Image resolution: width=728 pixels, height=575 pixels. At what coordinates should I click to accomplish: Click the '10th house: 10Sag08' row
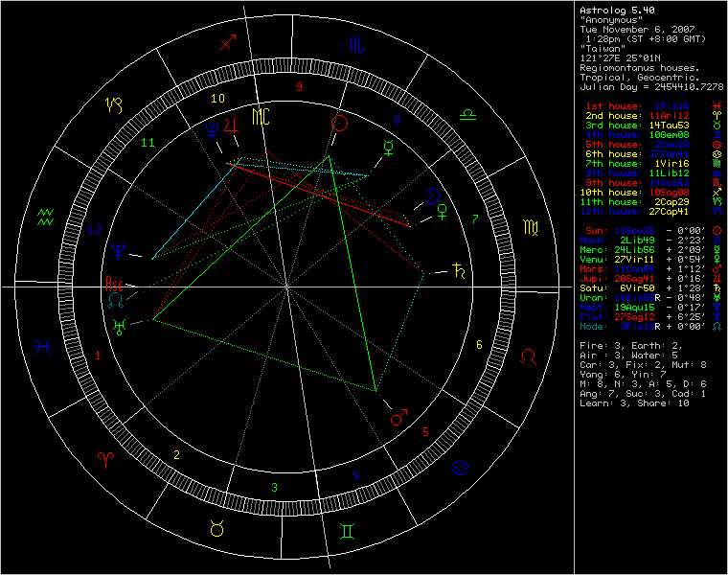[x=651, y=193]
